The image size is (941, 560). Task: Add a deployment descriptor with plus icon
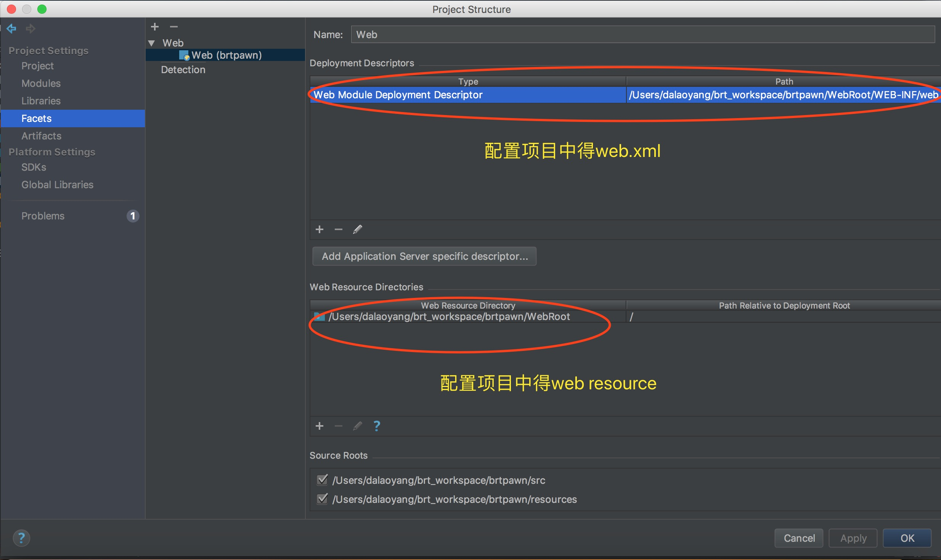320,229
